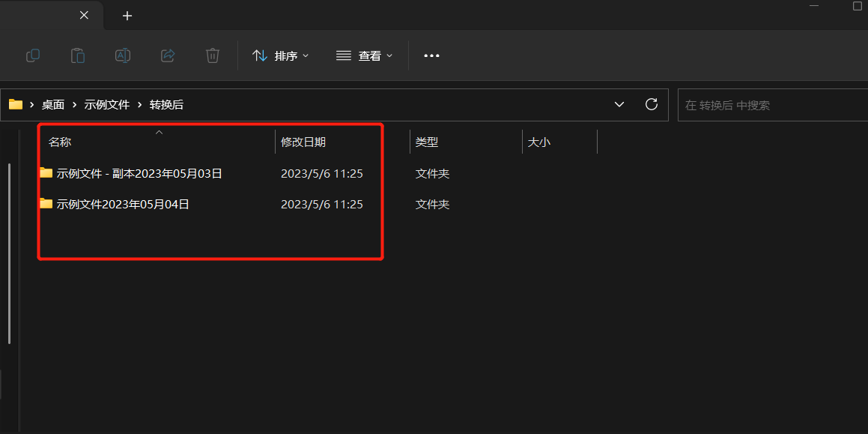Close the current Explorer tab

pos(84,15)
